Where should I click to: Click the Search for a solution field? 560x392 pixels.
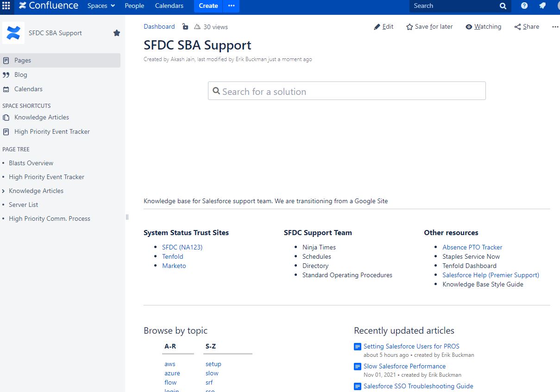click(x=347, y=91)
